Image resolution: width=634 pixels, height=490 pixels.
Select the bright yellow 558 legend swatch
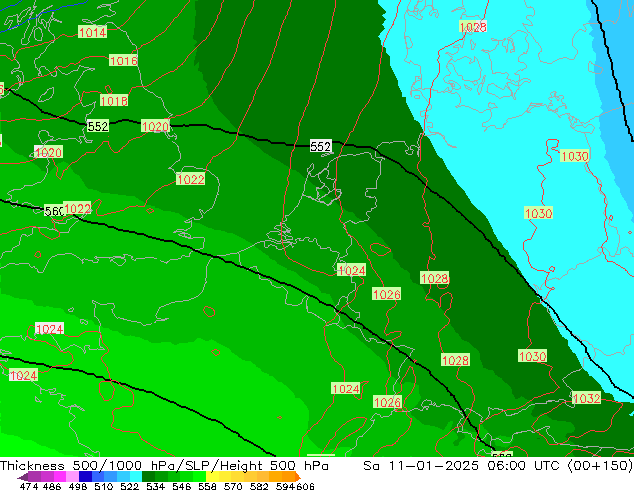pyautogui.click(x=212, y=476)
